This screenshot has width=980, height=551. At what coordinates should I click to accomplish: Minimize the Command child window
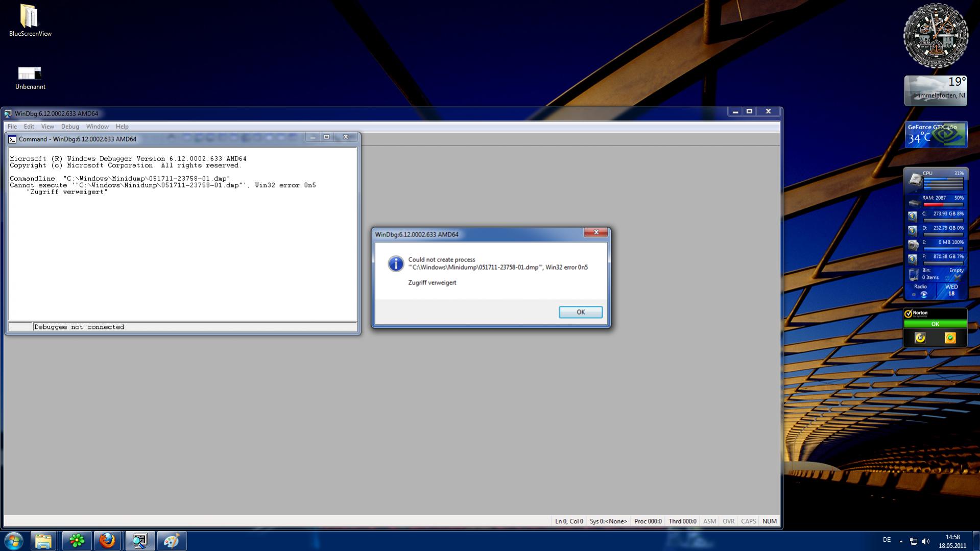click(x=313, y=137)
